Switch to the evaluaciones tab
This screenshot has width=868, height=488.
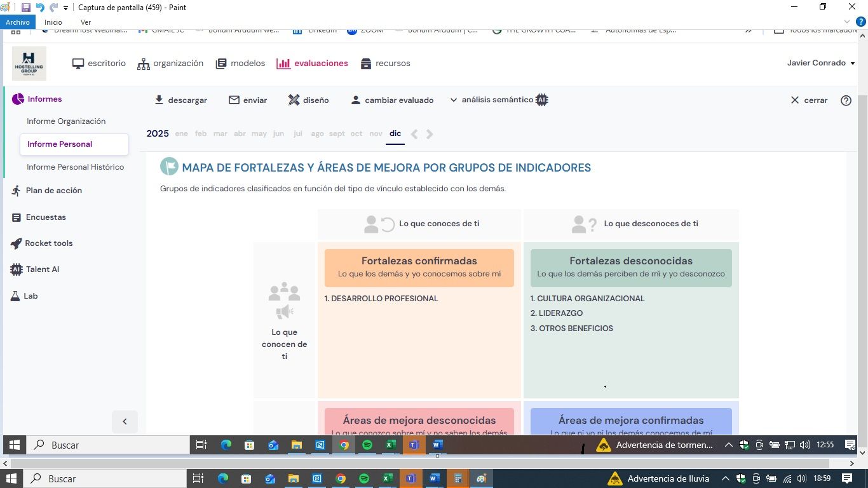tap(312, 64)
